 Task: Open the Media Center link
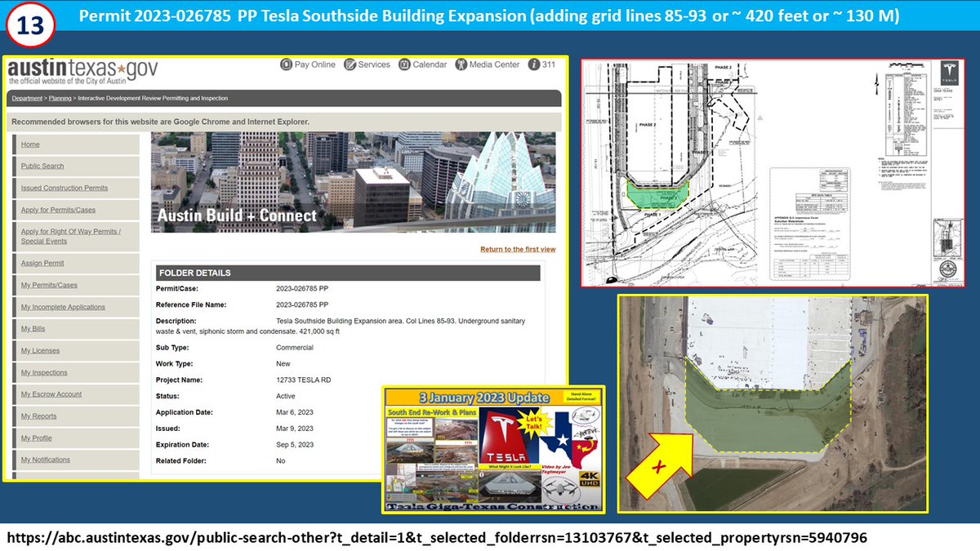(x=495, y=64)
